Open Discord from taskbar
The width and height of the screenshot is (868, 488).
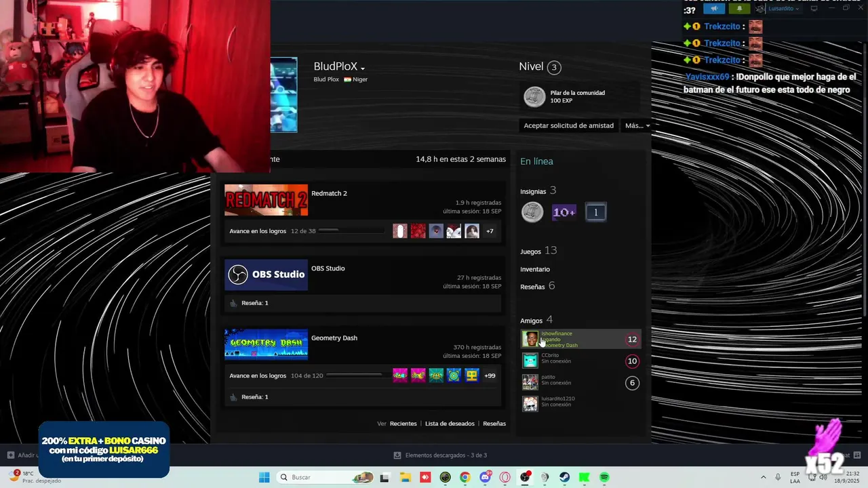pyautogui.click(x=485, y=477)
